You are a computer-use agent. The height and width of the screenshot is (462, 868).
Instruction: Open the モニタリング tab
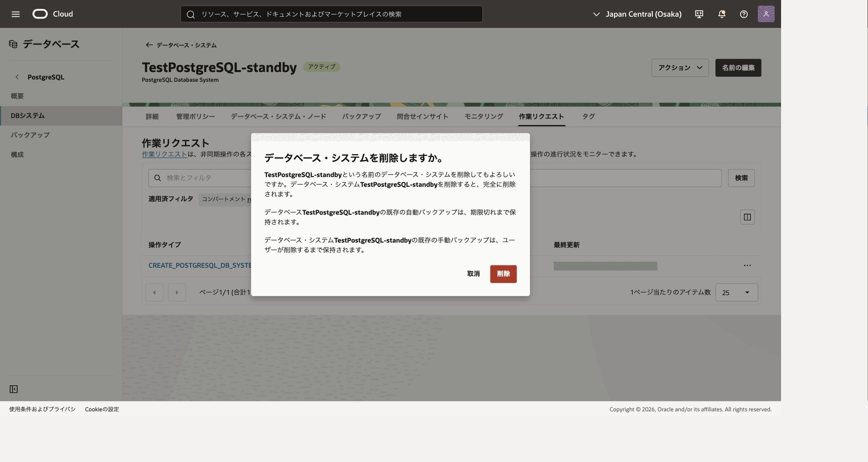484,117
